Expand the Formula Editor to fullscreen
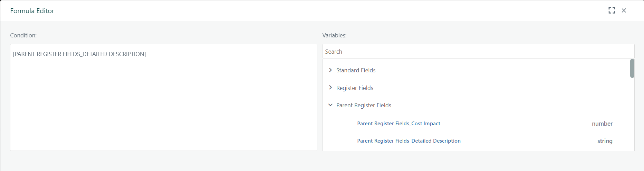644x171 pixels. click(x=612, y=10)
